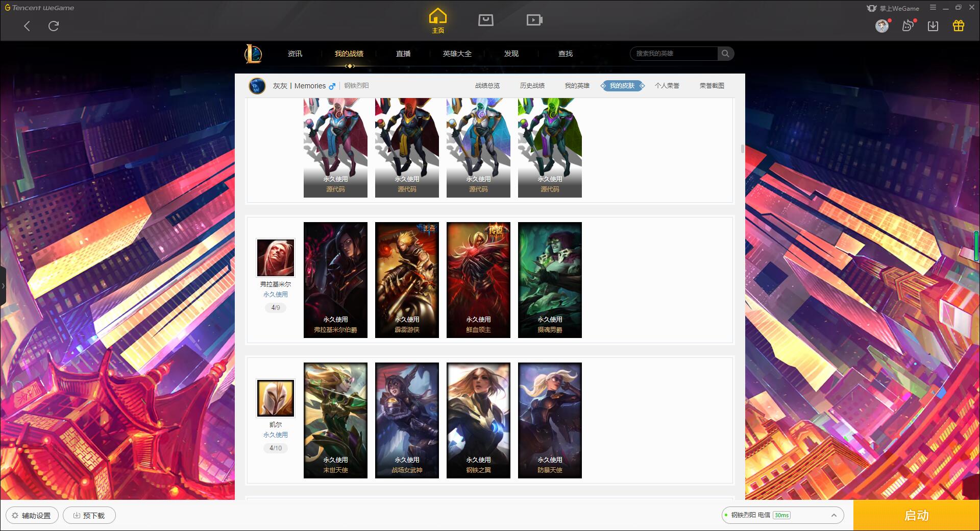Click the 预下载 button
Screen dimensions: 980x531
(89, 516)
